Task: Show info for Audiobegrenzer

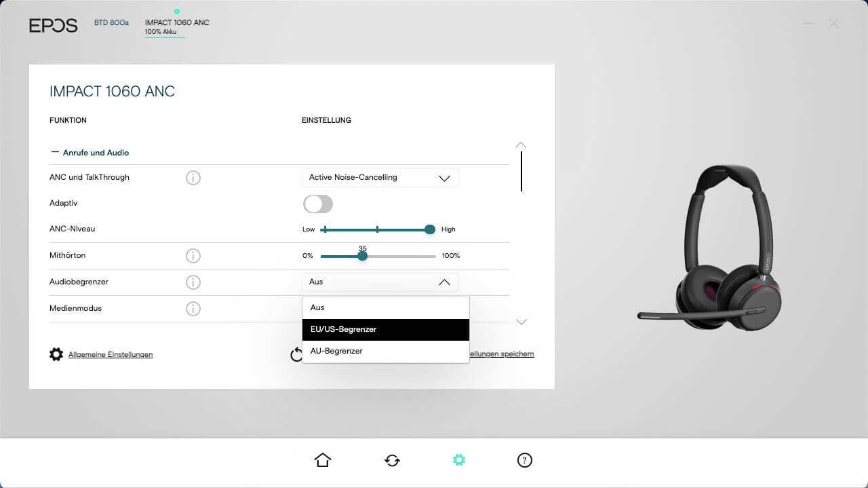Action: click(x=193, y=282)
